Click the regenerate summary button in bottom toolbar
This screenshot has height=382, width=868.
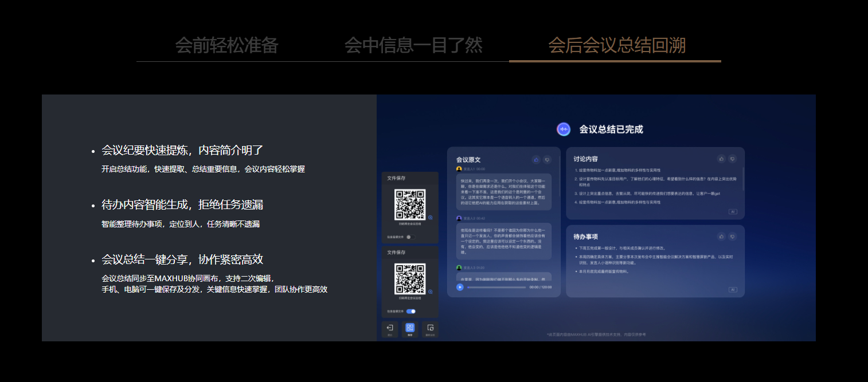tap(430, 329)
